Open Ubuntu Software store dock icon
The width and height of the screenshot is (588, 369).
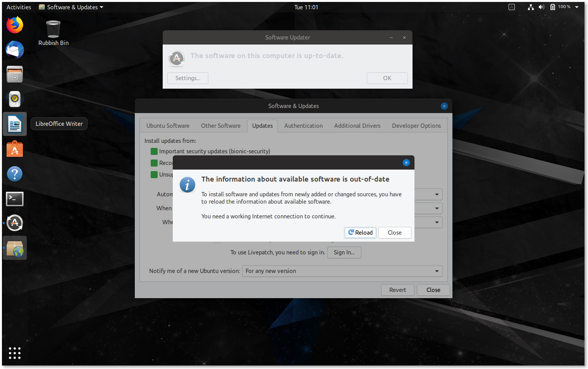15,149
